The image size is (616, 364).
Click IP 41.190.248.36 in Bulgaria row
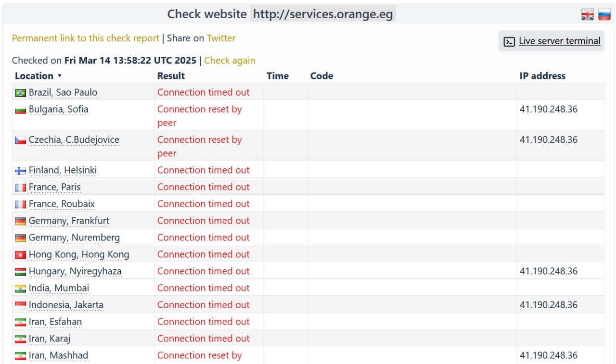click(549, 109)
